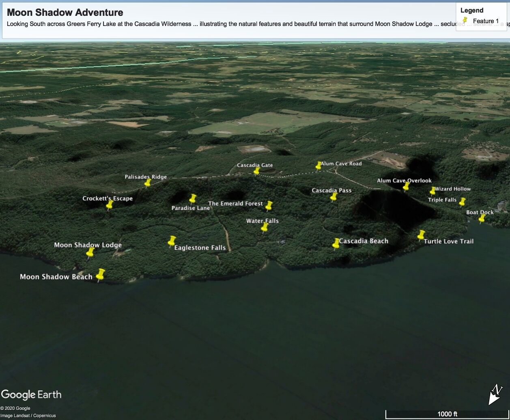This screenshot has height=420, width=510.
Task: Click the Turtle Love Trail pushpin
Action: pyautogui.click(x=421, y=235)
